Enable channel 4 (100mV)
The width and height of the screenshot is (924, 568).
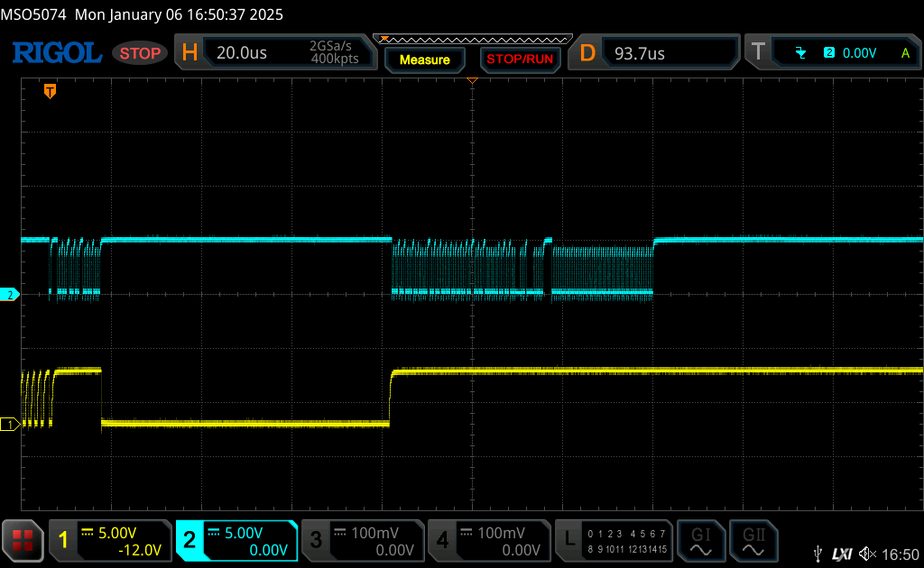pos(488,540)
